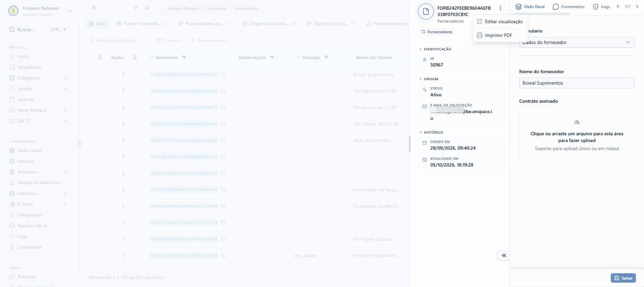This screenshot has width=644, height=287.
Task: Open Integrações in the sidebar
Action: click(30, 215)
